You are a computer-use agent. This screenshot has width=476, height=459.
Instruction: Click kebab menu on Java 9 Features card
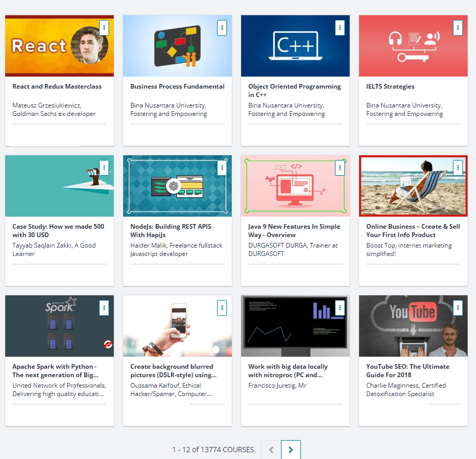click(x=340, y=168)
